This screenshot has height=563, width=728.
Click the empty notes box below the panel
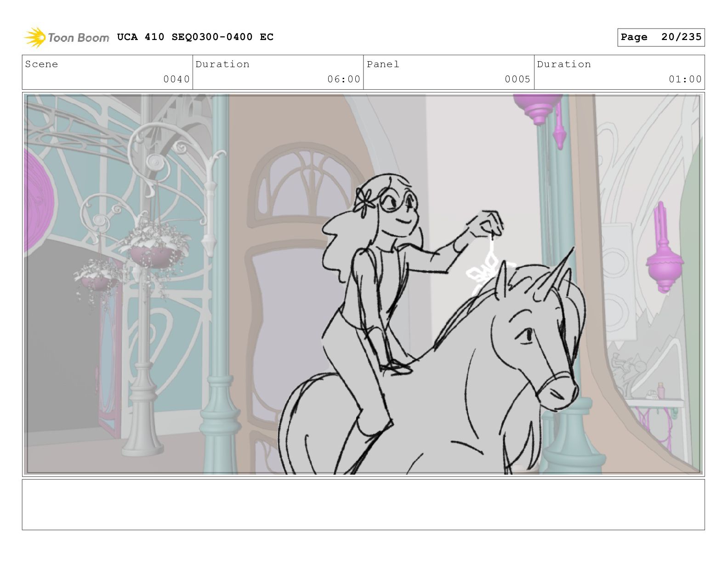[363, 505]
